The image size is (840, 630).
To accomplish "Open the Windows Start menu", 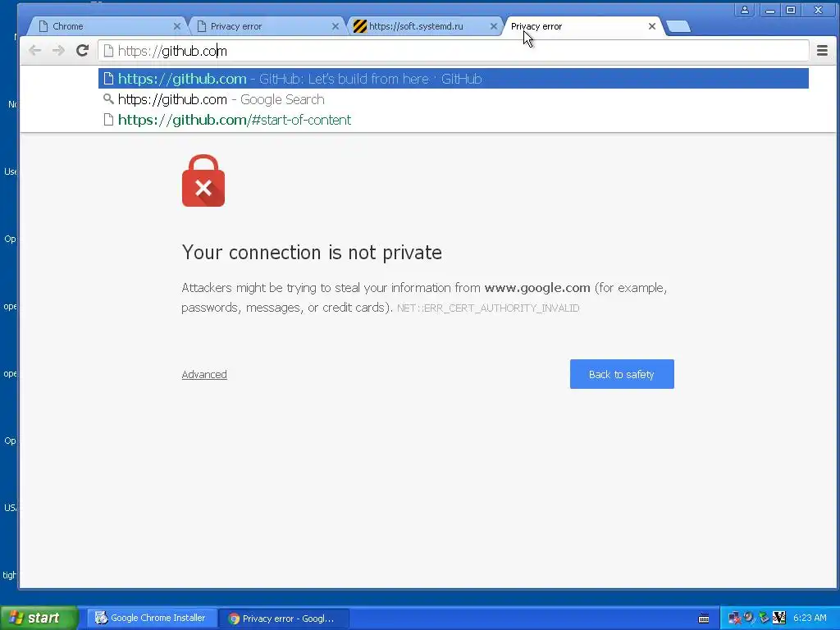I will tap(39, 618).
